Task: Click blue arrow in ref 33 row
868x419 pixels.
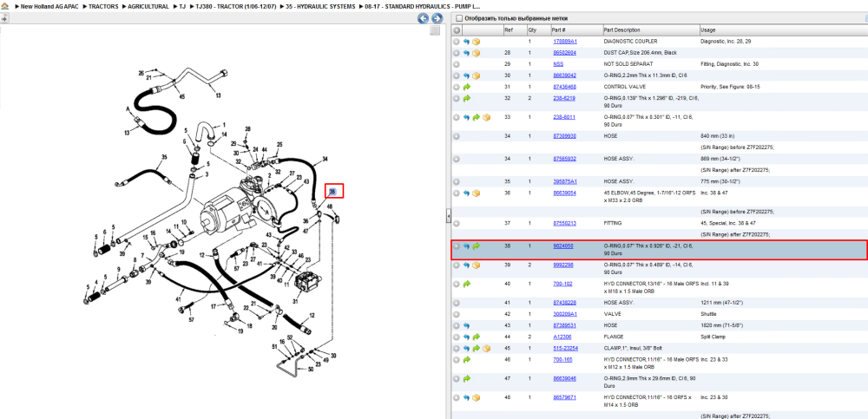Action: point(467,117)
